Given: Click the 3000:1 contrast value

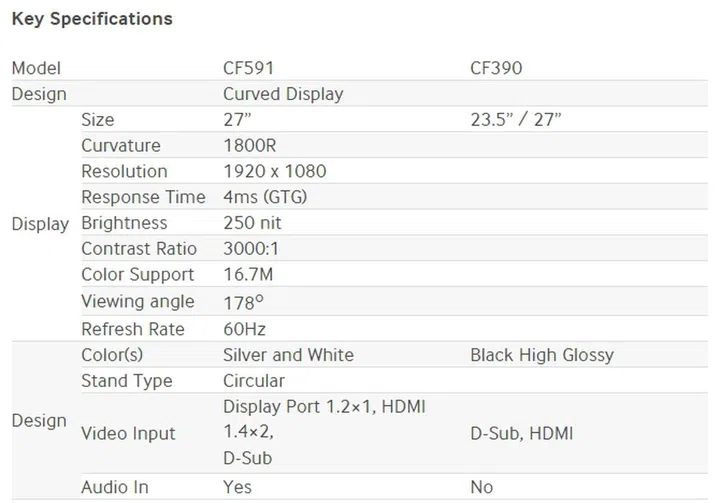Looking at the screenshot, I should [x=253, y=249].
